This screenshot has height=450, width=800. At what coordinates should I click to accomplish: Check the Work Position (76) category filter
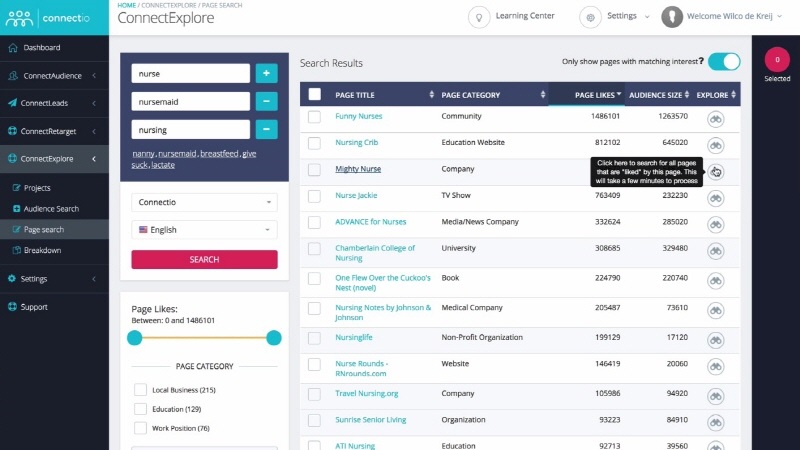pos(140,428)
